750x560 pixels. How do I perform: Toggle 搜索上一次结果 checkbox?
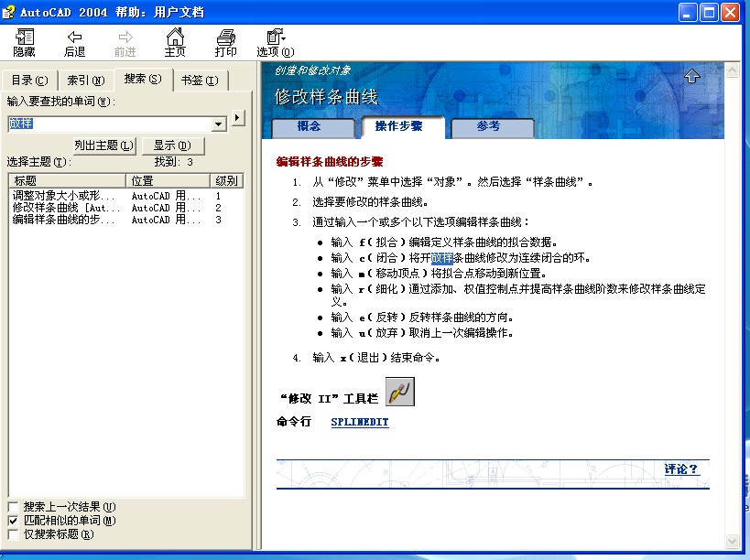(x=14, y=507)
